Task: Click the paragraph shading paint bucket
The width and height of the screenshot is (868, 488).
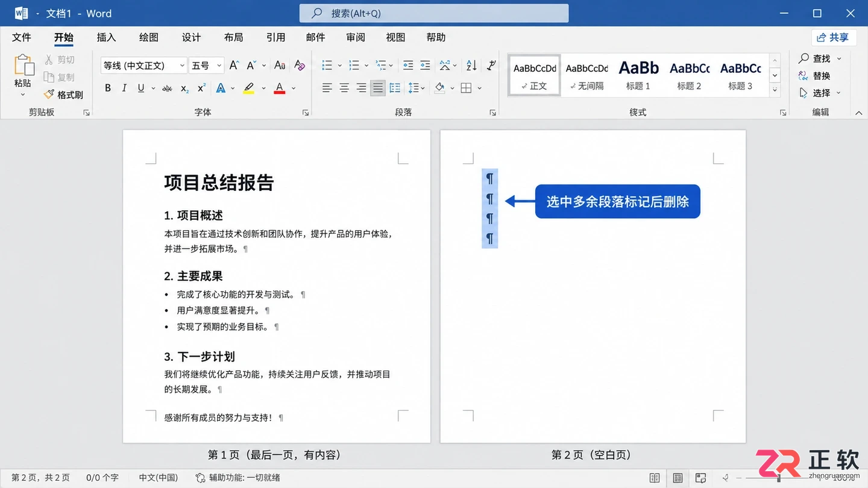Action: [439, 89]
